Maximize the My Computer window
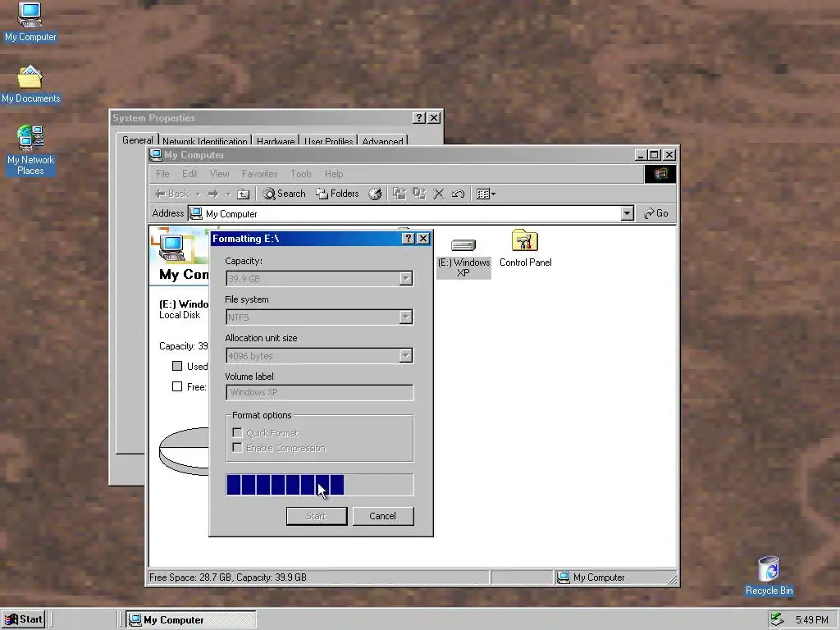This screenshot has width=840, height=630. tap(654, 155)
